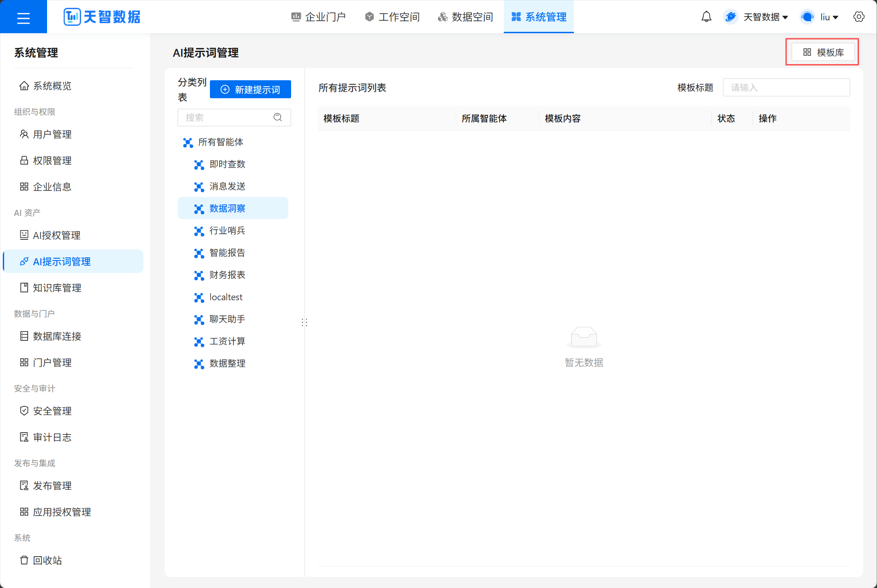Click the search magnifier icon in 分类列表
The image size is (877, 588).
pos(278,117)
